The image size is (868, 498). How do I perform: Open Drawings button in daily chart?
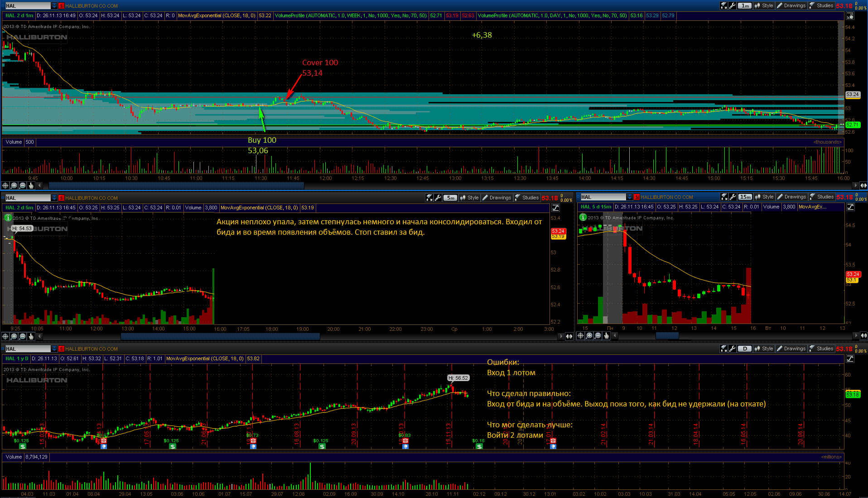pos(791,349)
